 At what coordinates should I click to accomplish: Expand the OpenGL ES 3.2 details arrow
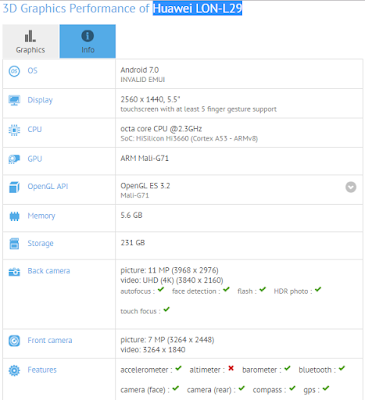351,187
